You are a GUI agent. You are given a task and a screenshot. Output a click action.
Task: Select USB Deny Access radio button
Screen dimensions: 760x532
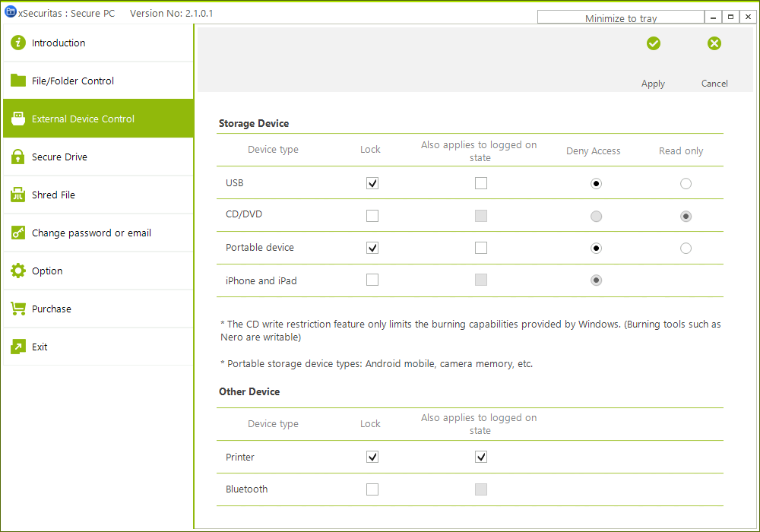coord(596,184)
